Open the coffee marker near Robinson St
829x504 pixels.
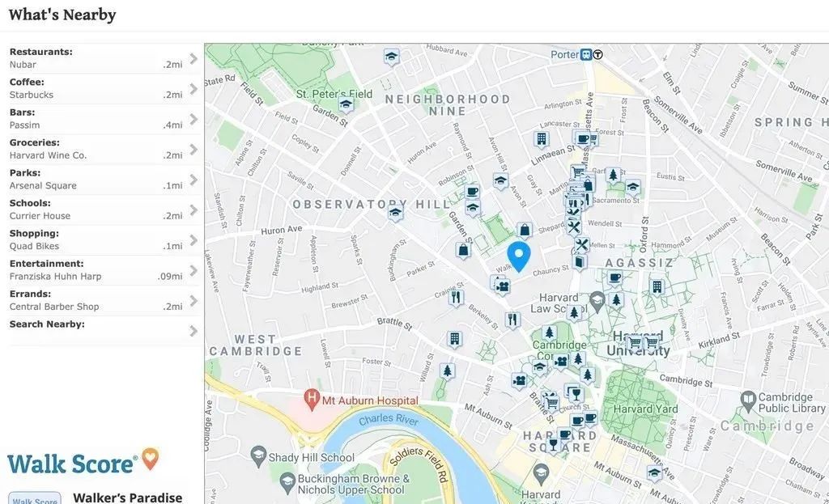[x=472, y=191]
